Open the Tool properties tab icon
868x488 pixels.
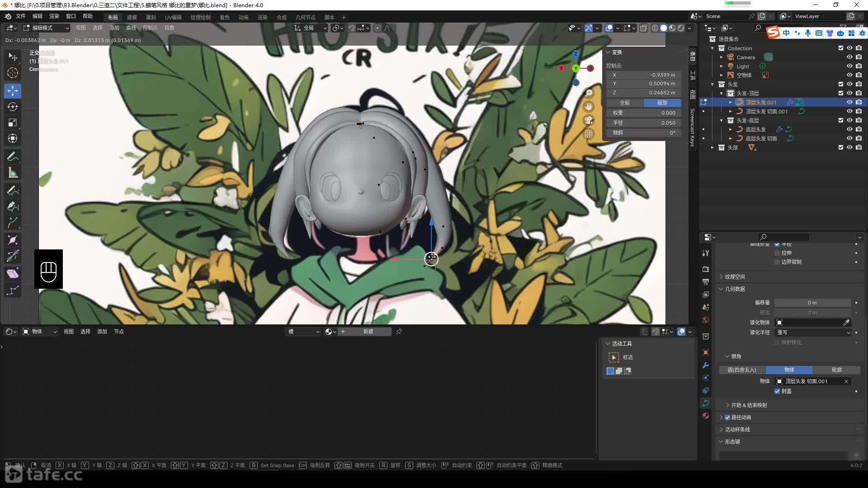coord(706,253)
